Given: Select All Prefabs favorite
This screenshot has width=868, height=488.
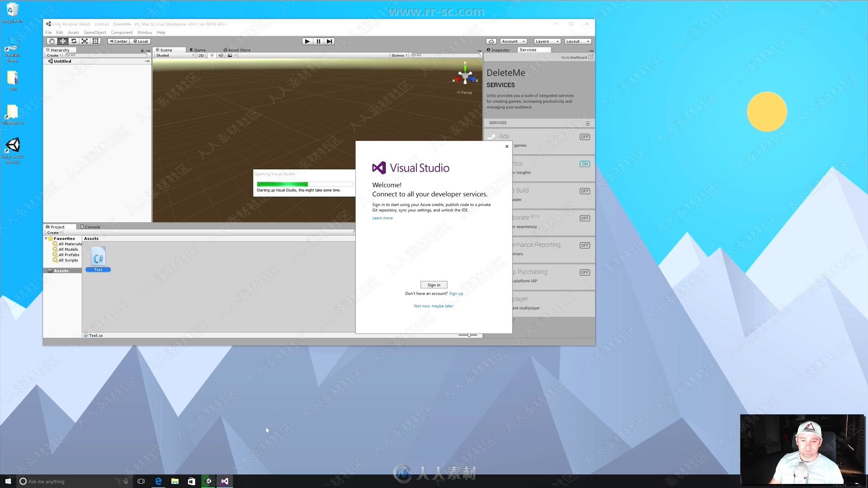Looking at the screenshot, I should (x=66, y=255).
